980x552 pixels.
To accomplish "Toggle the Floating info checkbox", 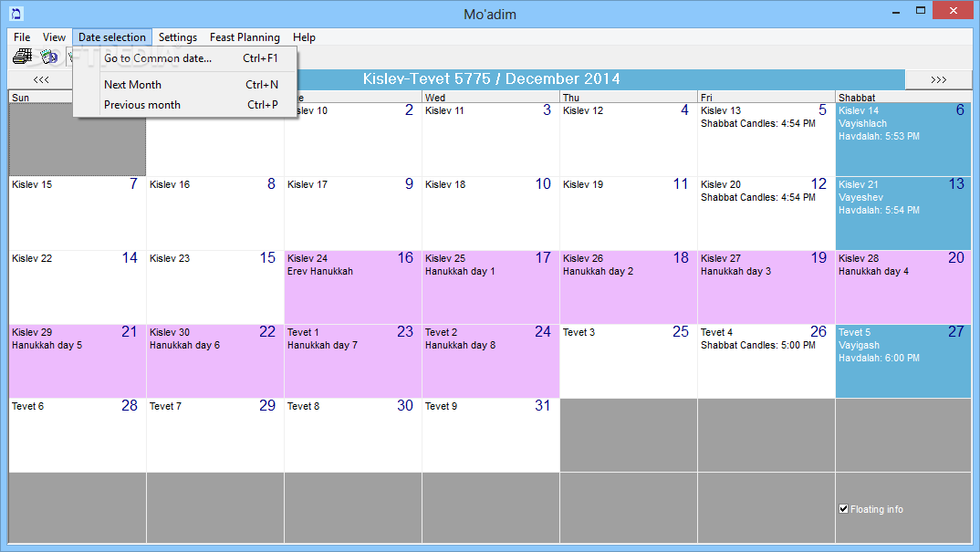I will coord(844,509).
